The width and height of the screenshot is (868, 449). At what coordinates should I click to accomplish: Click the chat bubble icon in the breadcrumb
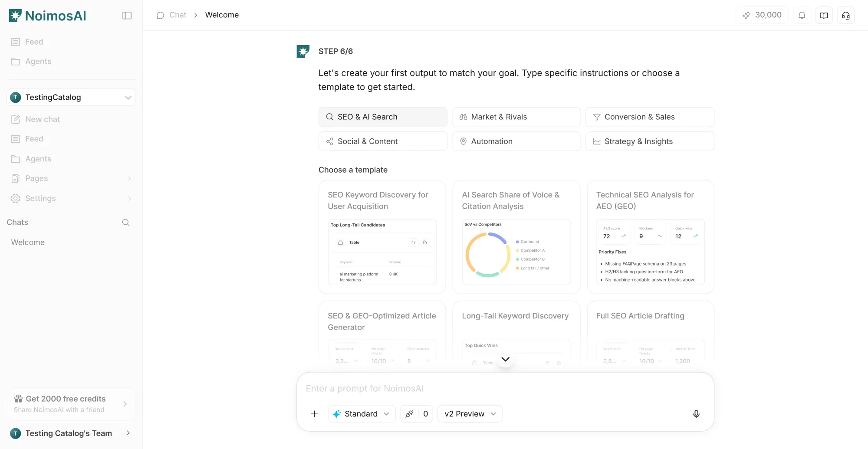(x=160, y=15)
